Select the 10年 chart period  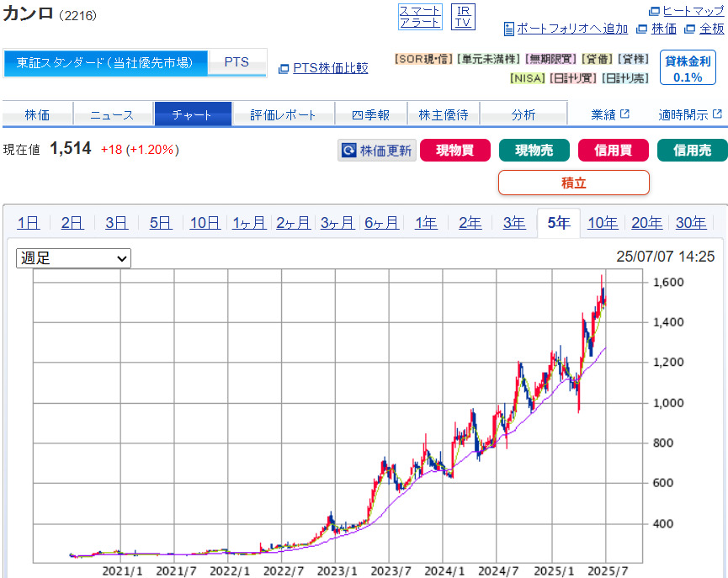tap(603, 223)
